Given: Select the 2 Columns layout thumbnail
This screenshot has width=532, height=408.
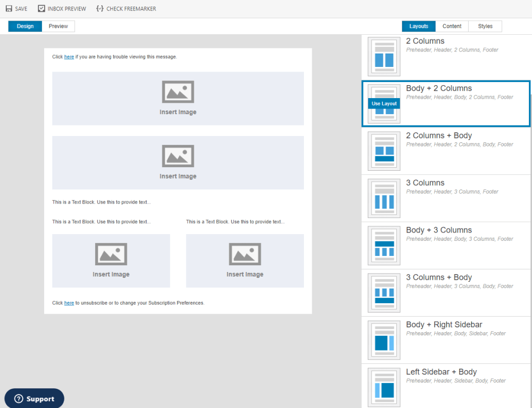Looking at the screenshot, I should coord(384,56).
